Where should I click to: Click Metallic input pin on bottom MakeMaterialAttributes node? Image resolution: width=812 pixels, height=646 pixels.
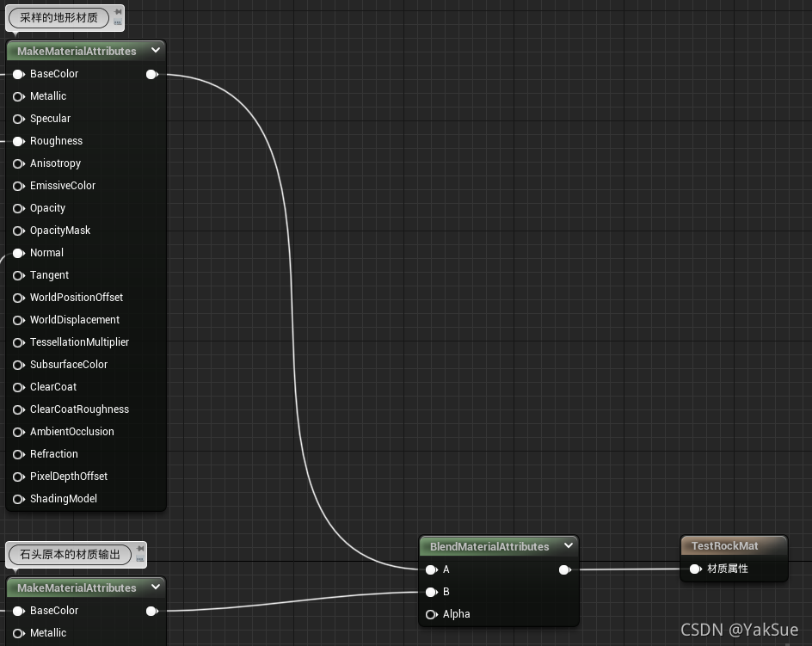point(19,633)
